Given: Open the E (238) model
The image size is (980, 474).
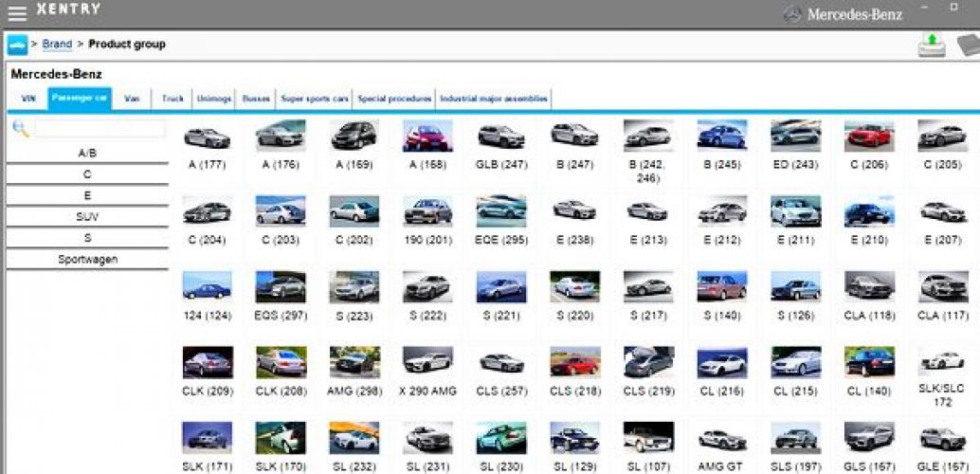Looking at the screenshot, I should point(575,211).
